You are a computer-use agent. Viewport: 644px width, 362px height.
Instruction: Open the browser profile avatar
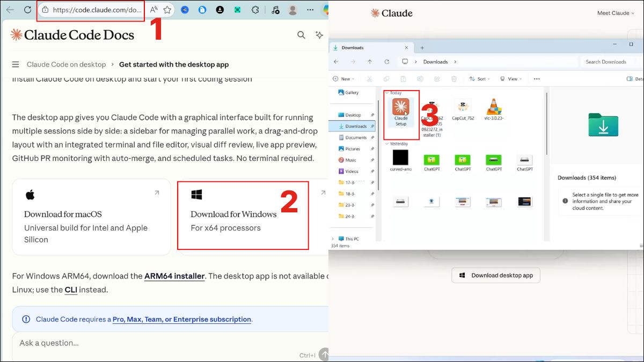point(292,10)
